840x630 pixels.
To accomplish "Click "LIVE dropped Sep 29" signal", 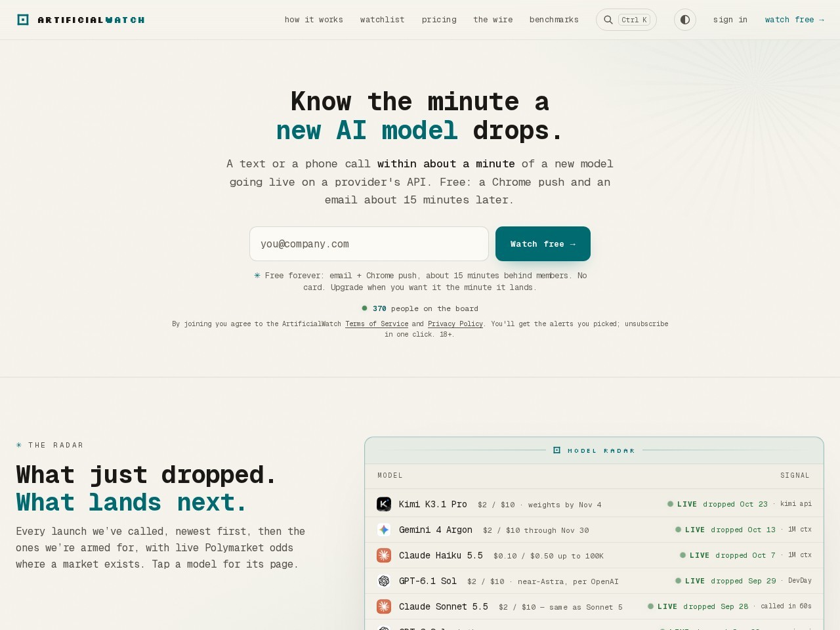I will tap(725, 581).
